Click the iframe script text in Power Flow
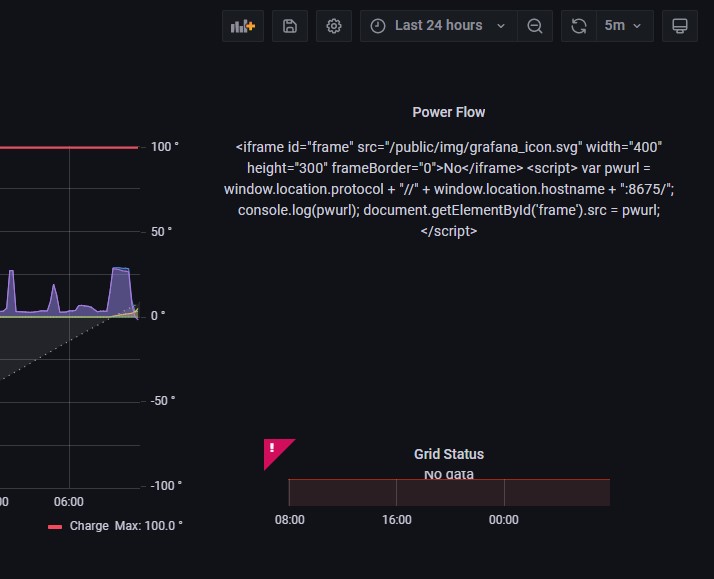Screen dimensions: 714x579 pos(449,189)
